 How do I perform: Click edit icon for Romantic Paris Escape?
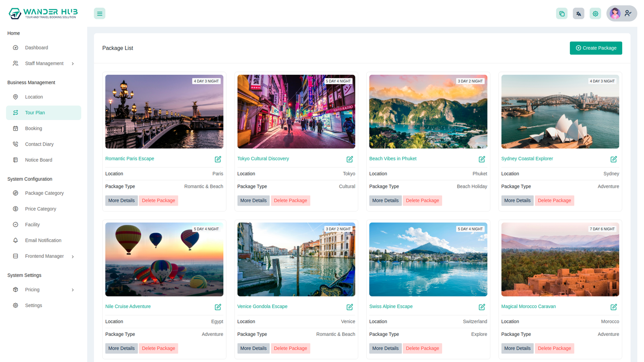coord(218,159)
